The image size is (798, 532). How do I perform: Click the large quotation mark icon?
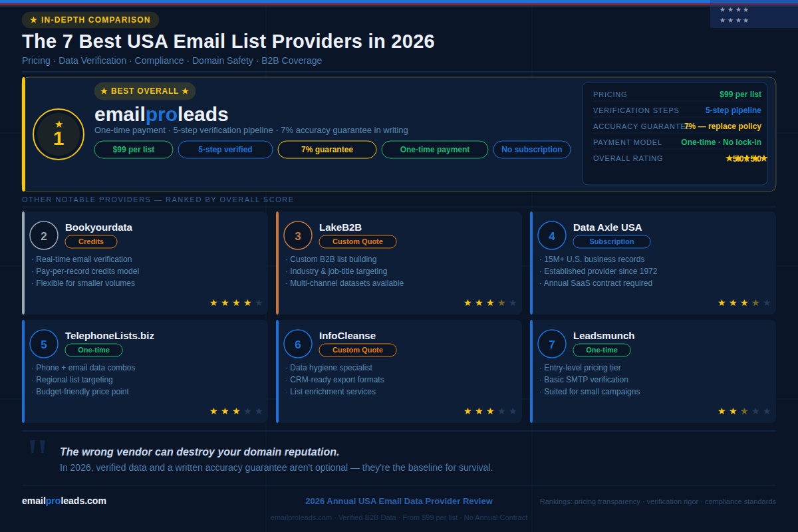click(37, 449)
